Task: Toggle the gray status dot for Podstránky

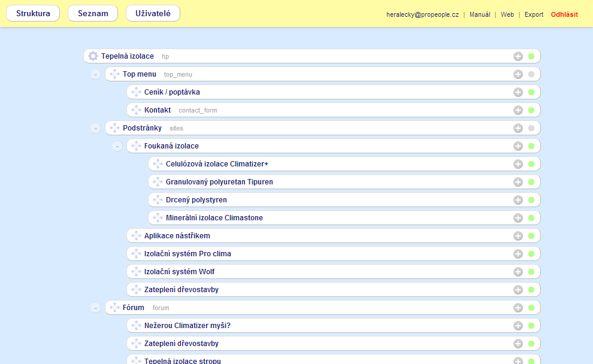Action: point(531,128)
